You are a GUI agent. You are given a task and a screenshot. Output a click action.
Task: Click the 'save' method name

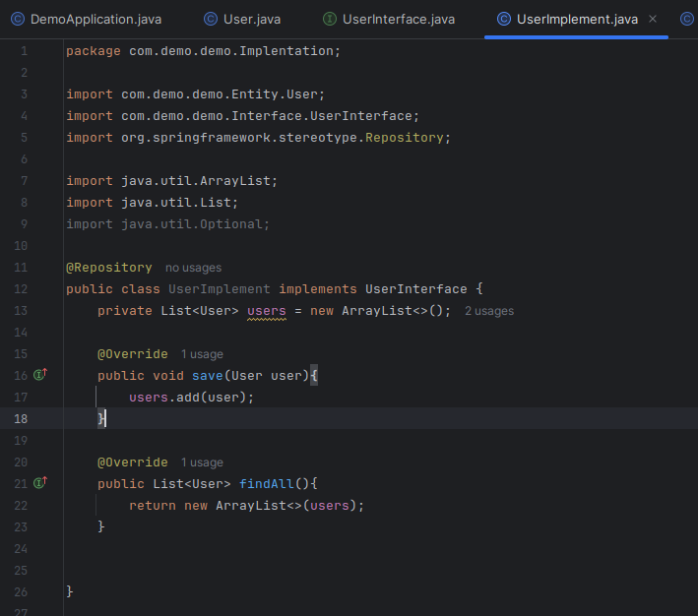[x=208, y=376]
